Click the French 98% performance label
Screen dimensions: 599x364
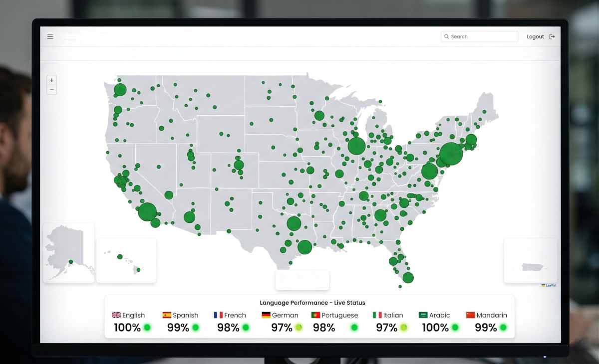(x=228, y=328)
